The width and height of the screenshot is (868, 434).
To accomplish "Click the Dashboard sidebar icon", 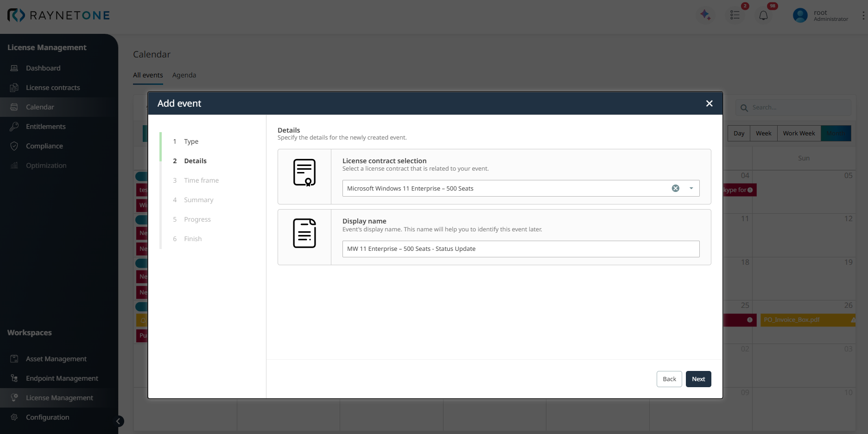I will pos(14,68).
